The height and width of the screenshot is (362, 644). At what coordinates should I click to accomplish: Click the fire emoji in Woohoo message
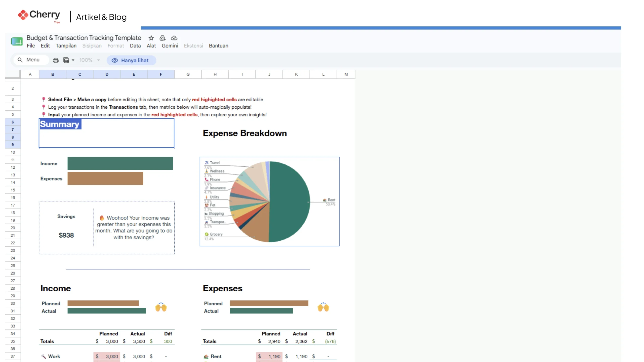102,218
